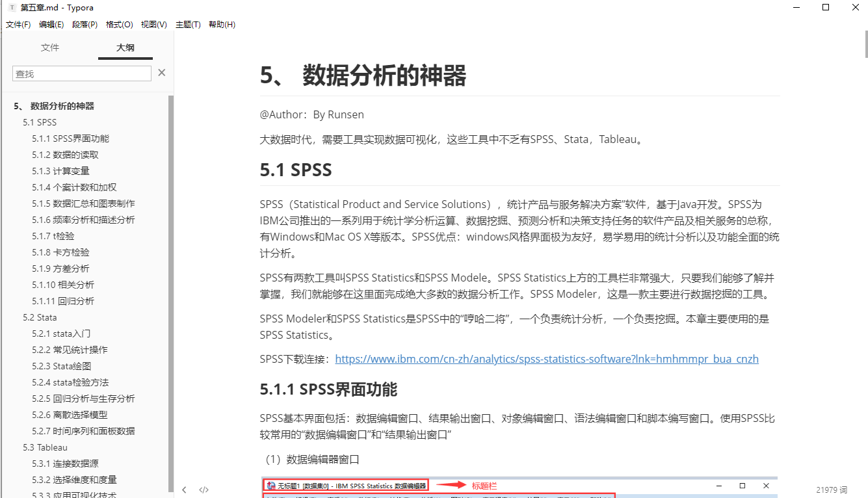The width and height of the screenshot is (868, 498).
Task: Select 5.1.9 方差分析 outline entry
Action: [x=61, y=269]
